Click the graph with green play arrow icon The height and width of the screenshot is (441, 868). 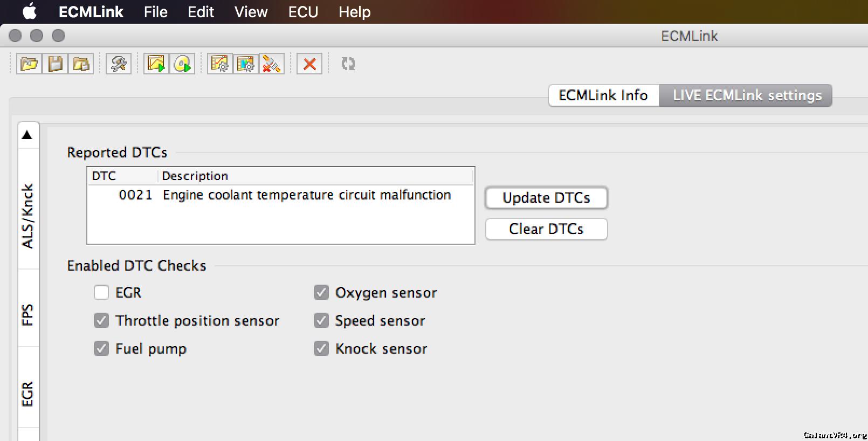156,64
